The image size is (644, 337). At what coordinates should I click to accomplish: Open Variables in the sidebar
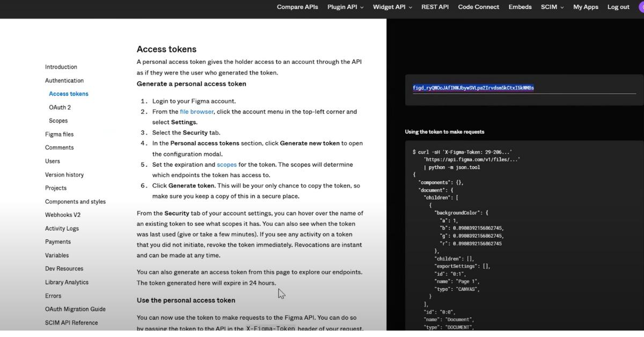point(57,255)
